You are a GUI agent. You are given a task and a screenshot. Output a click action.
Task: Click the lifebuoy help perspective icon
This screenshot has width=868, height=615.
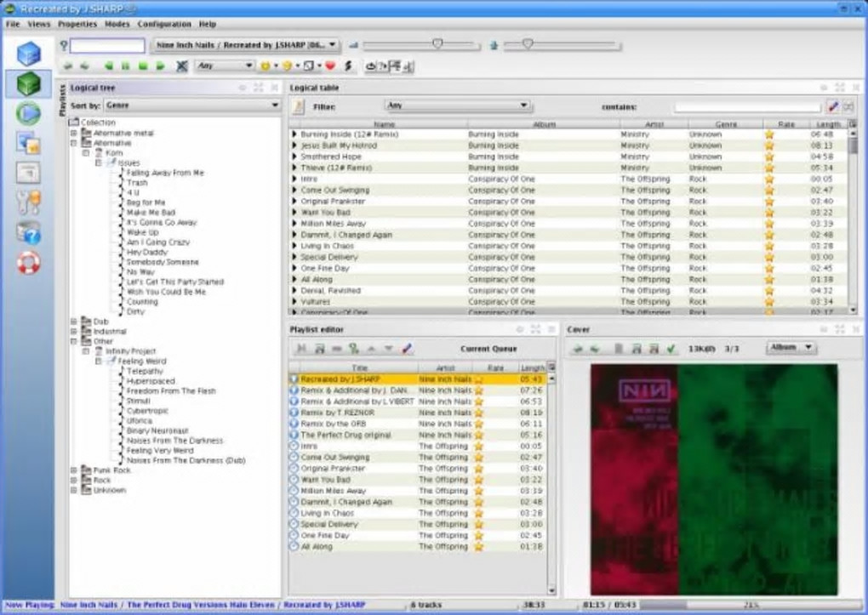pos(28,262)
